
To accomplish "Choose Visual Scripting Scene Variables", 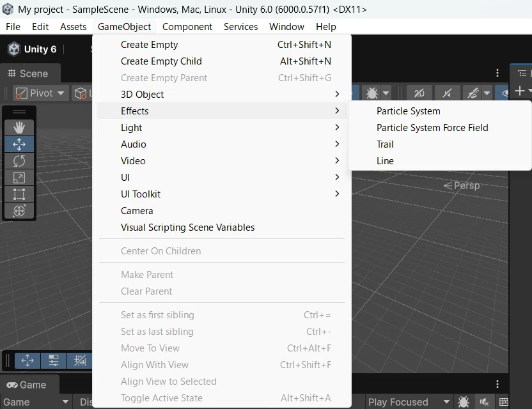I will click(221, 228).
